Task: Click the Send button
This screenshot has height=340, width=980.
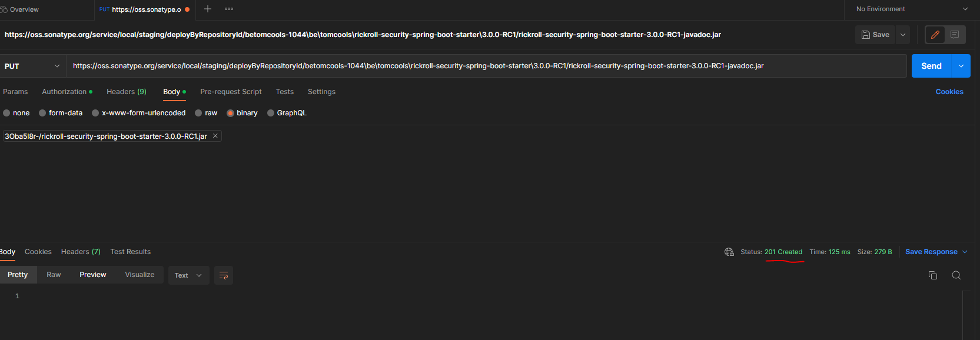Action: click(x=931, y=65)
